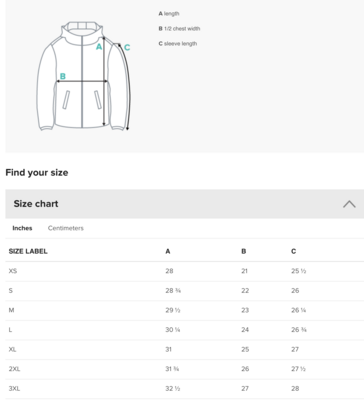Click the A column header in table
The image size is (364, 400).
tap(168, 251)
